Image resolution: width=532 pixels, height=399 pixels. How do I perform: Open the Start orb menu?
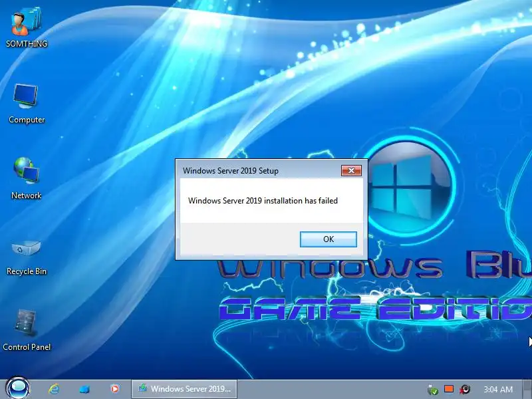pyautogui.click(x=18, y=388)
